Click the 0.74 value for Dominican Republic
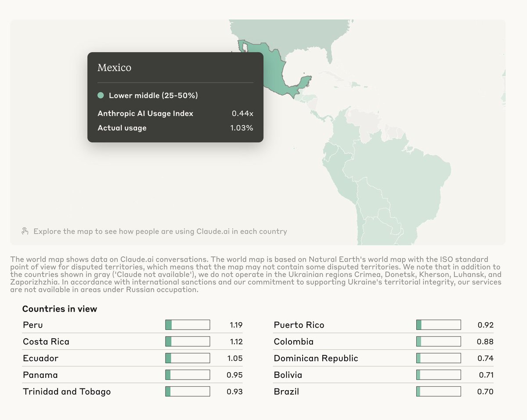This screenshot has width=527, height=420. coord(486,359)
